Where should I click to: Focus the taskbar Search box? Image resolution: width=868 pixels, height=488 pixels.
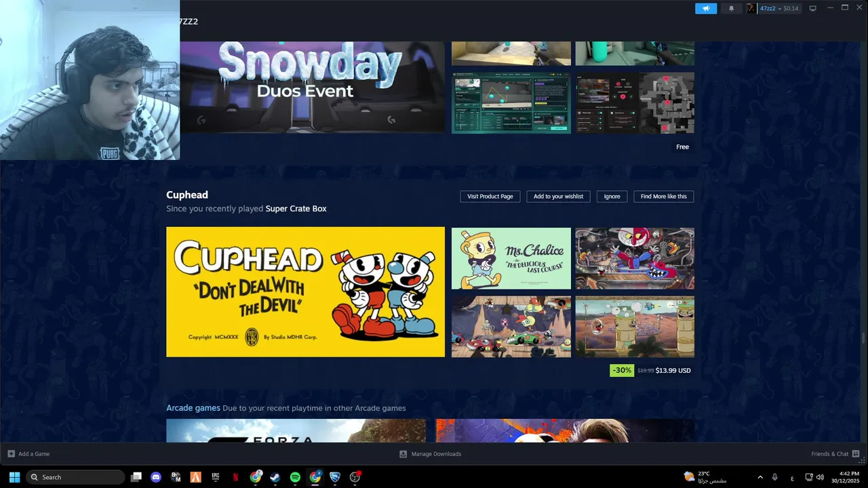point(75,477)
